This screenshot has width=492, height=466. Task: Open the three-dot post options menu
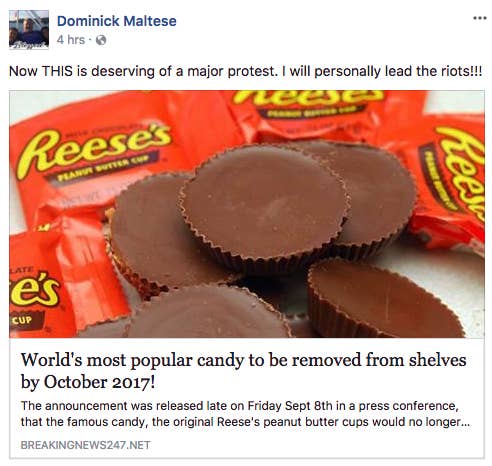click(x=480, y=18)
